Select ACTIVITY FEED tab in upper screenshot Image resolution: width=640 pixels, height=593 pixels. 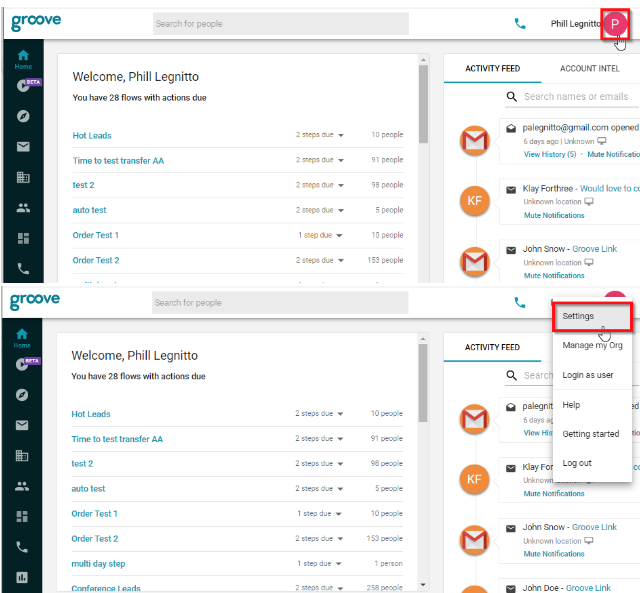493,69
